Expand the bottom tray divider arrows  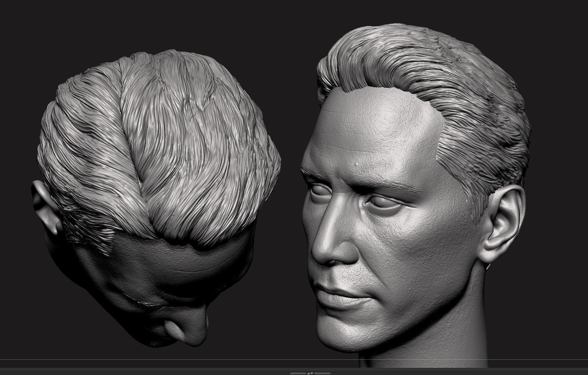[x=310, y=373]
